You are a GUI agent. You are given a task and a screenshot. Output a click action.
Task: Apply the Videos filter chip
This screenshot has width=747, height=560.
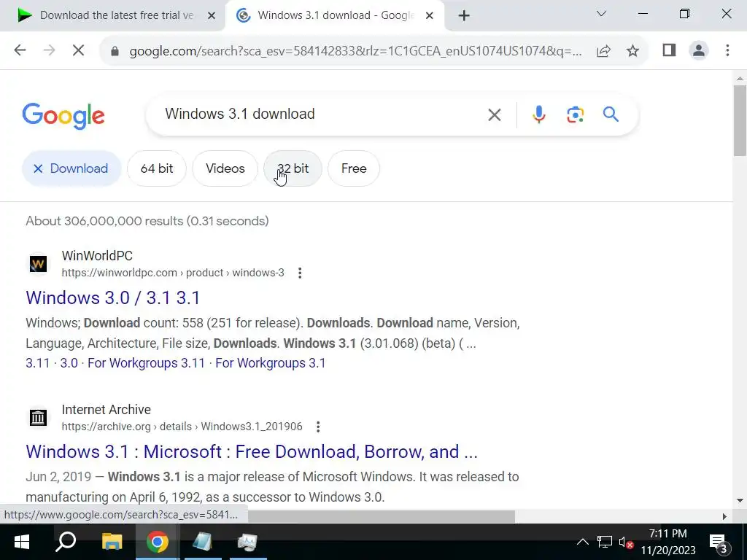coord(225,168)
